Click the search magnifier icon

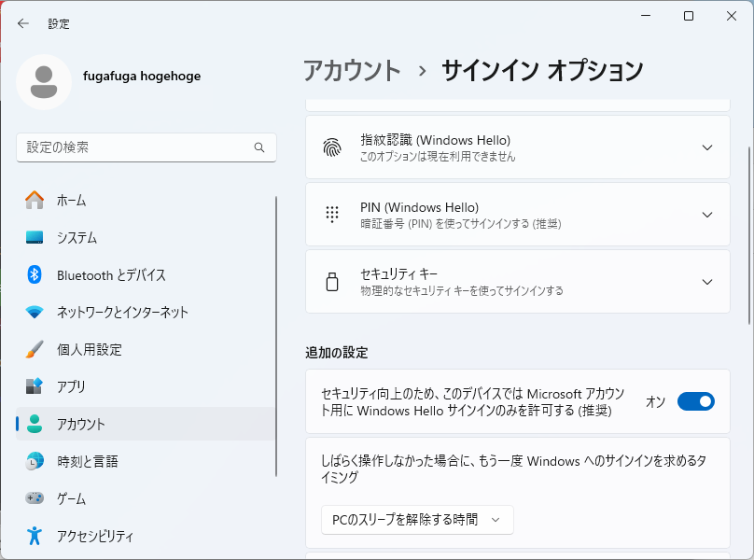pos(259,147)
